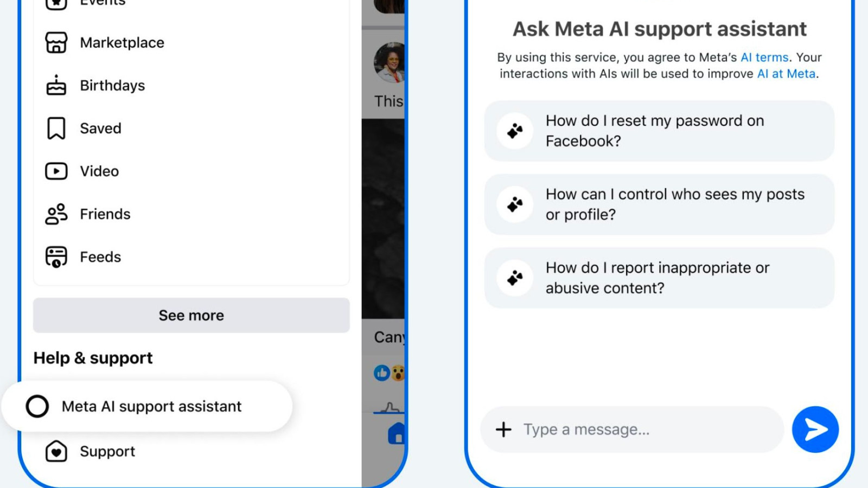Click the Meta AI ring icon
This screenshot has height=488, width=868.
coord(37,406)
